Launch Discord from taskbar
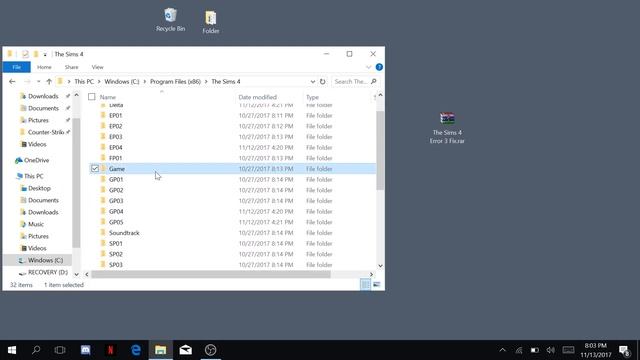 coord(86,350)
